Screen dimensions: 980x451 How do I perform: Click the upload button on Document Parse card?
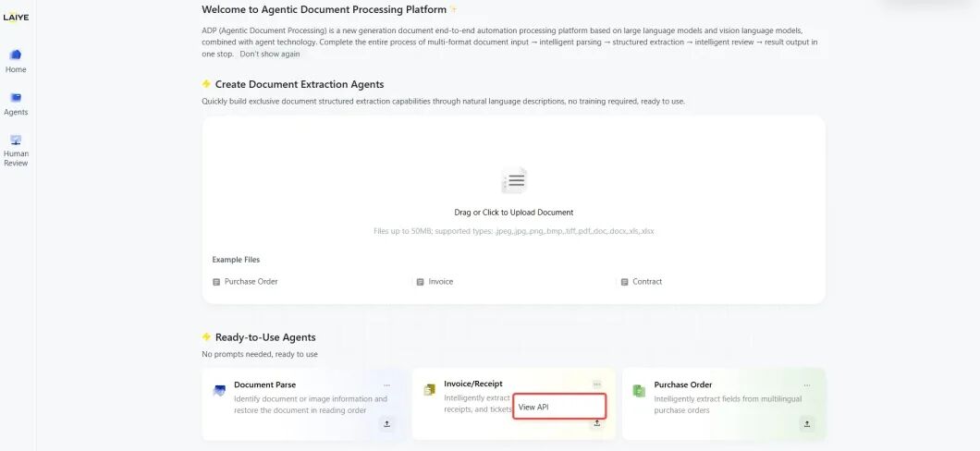click(386, 424)
